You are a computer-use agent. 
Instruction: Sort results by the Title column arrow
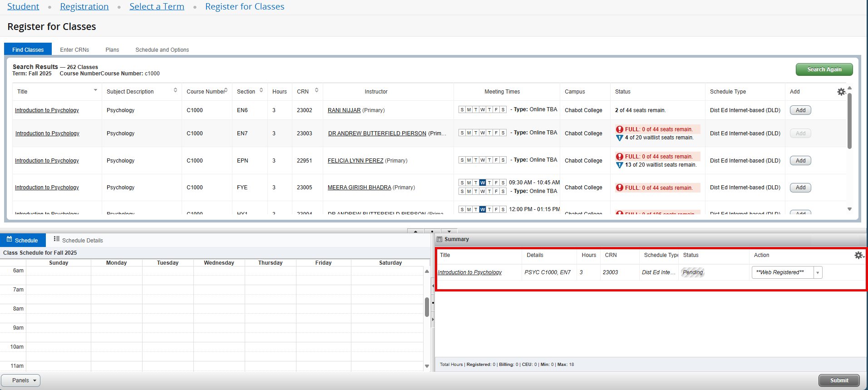[95, 90]
